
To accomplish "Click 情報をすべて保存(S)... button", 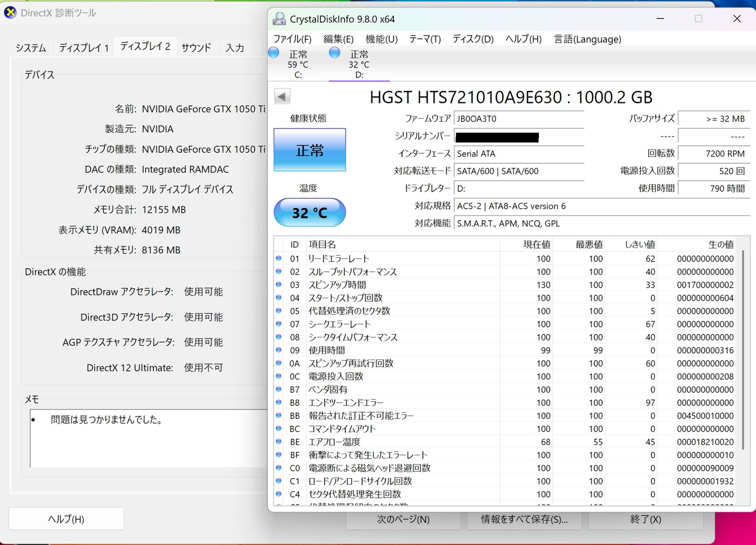I will point(524,519).
